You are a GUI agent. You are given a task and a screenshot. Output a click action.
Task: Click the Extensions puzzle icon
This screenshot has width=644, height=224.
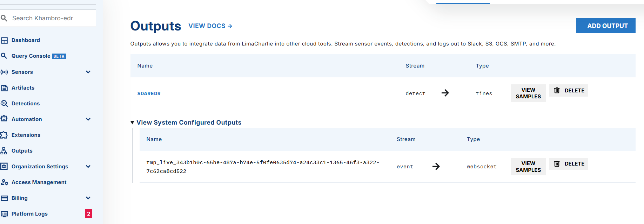click(4, 135)
